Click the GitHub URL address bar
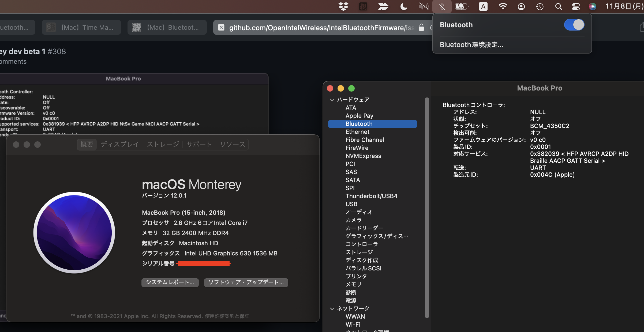The height and width of the screenshot is (332, 644). 321,27
